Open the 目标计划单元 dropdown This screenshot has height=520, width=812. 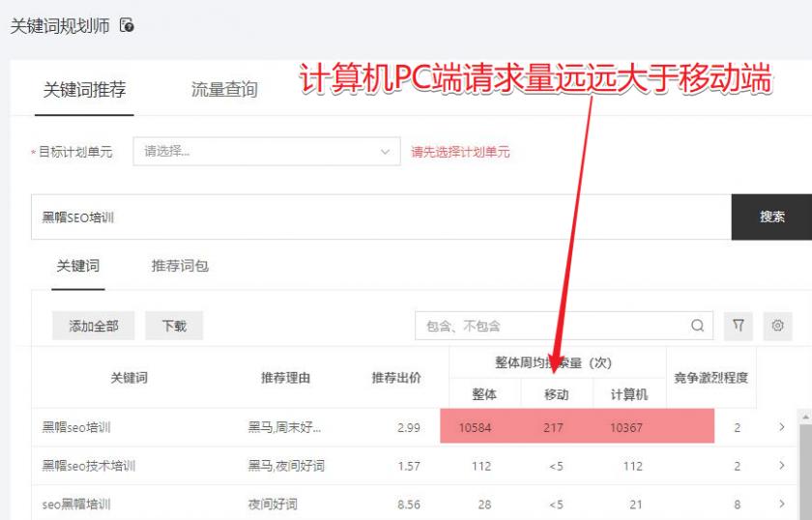(x=266, y=152)
